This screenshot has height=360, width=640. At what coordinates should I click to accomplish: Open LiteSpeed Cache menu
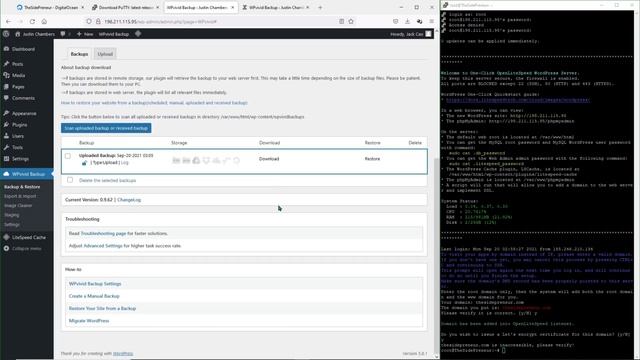[x=29, y=237]
